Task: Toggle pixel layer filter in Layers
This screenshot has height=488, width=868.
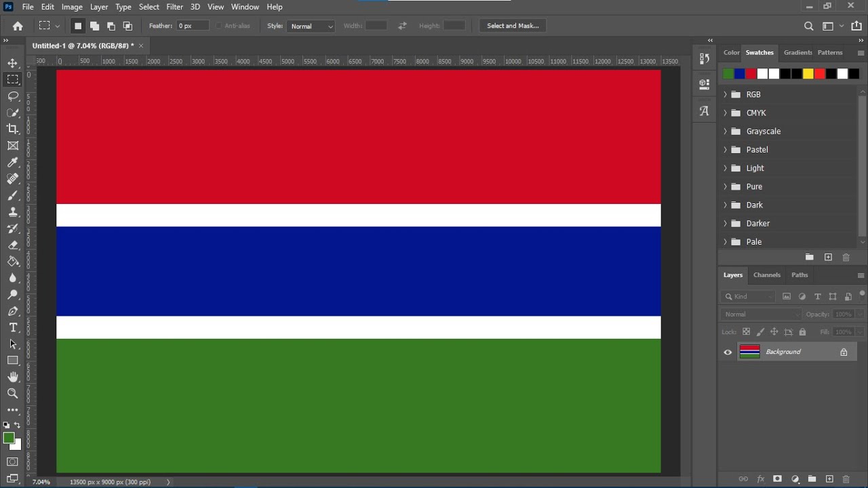Action: click(x=787, y=296)
